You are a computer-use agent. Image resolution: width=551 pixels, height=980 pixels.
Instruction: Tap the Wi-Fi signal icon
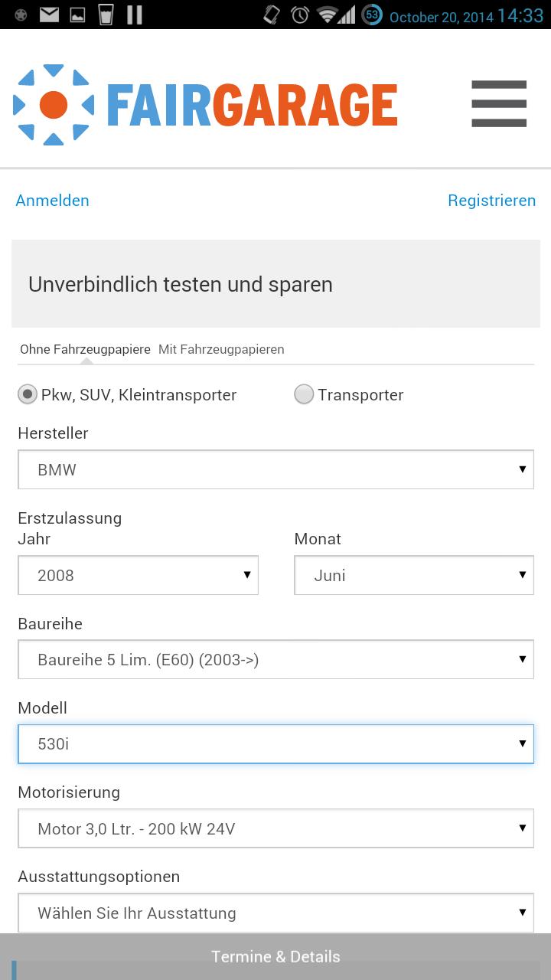pyautogui.click(x=328, y=15)
